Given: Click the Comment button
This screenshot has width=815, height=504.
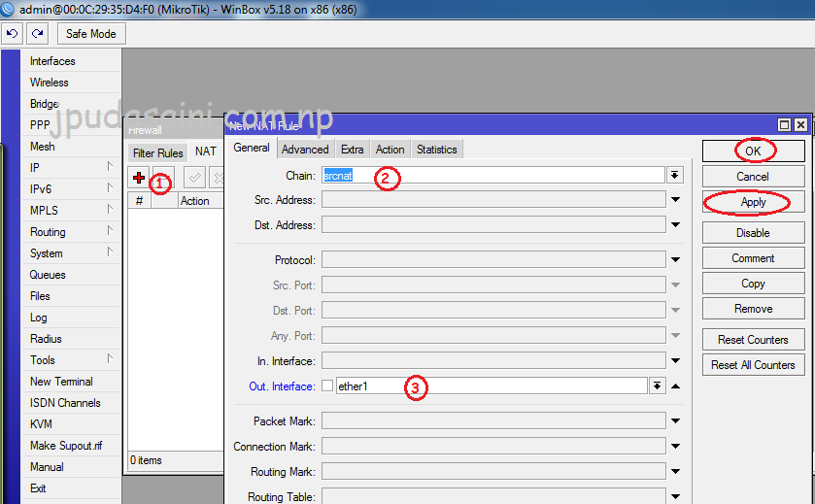Looking at the screenshot, I should coord(753,258).
